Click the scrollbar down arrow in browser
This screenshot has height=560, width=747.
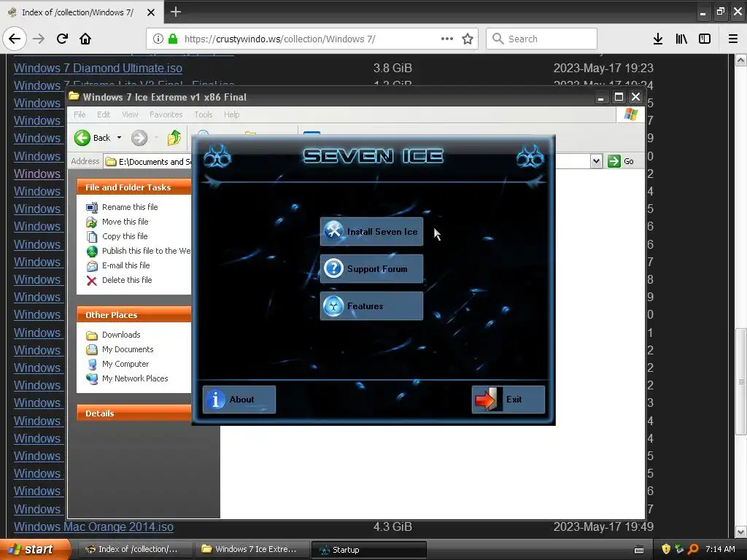coord(740,532)
